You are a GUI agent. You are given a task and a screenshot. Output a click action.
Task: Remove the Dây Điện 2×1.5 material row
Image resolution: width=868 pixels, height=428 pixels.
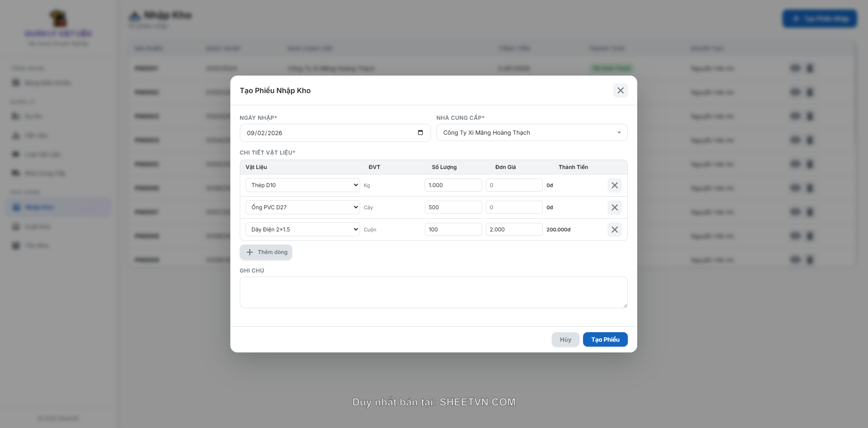tap(614, 230)
